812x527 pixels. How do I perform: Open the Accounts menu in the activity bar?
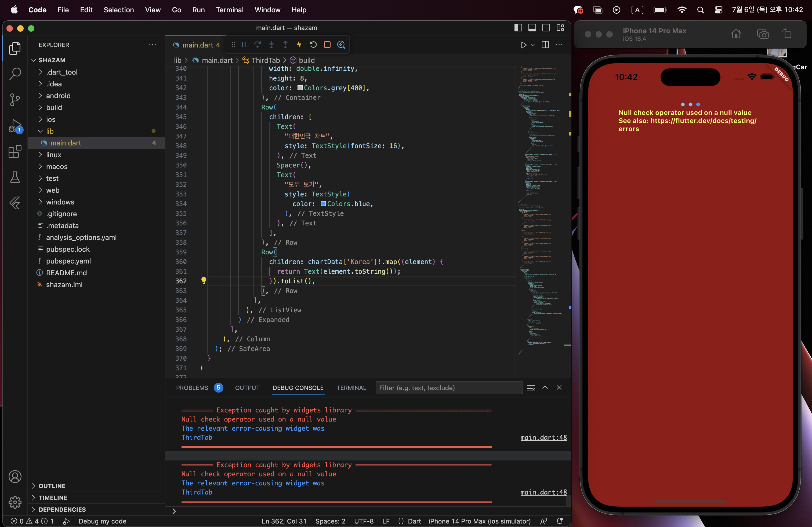[x=15, y=477]
